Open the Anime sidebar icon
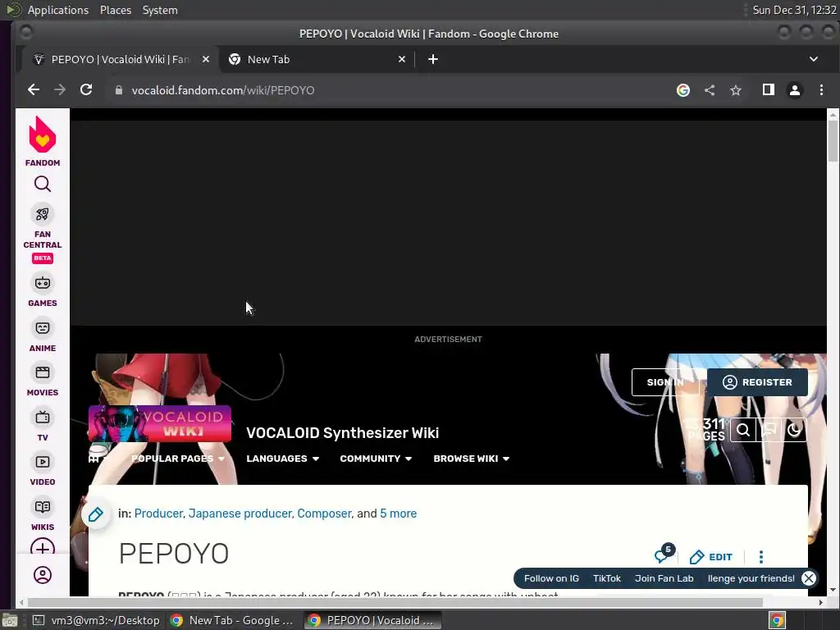This screenshot has height=630, width=840. click(43, 328)
